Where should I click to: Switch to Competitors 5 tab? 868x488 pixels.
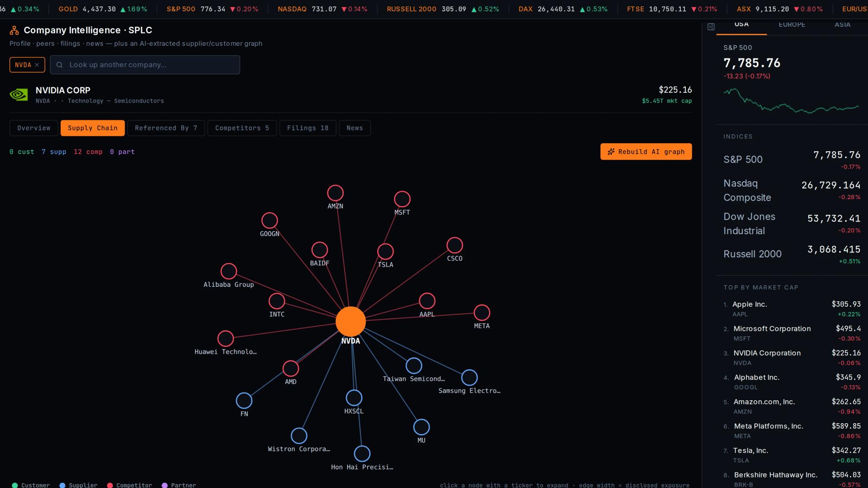242,128
